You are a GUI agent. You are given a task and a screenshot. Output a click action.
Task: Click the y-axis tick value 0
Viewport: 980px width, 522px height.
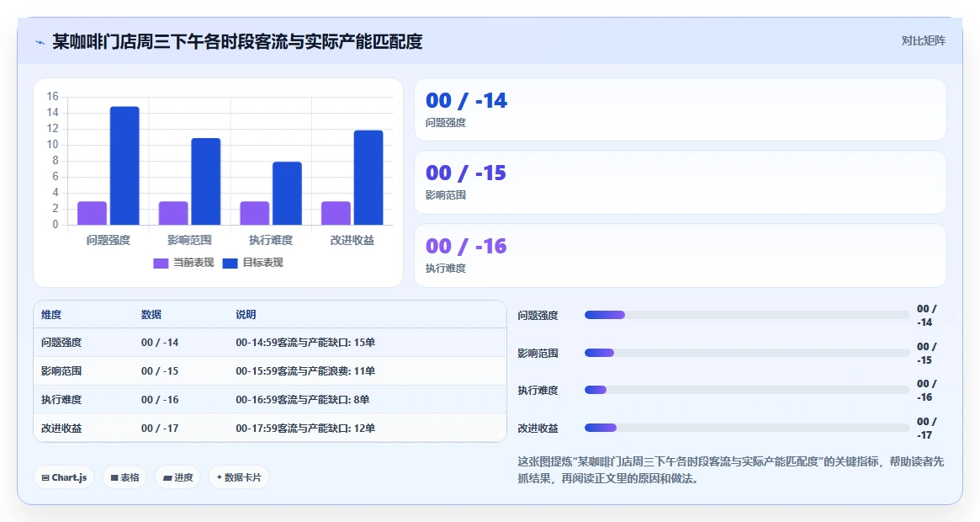(x=55, y=225)
